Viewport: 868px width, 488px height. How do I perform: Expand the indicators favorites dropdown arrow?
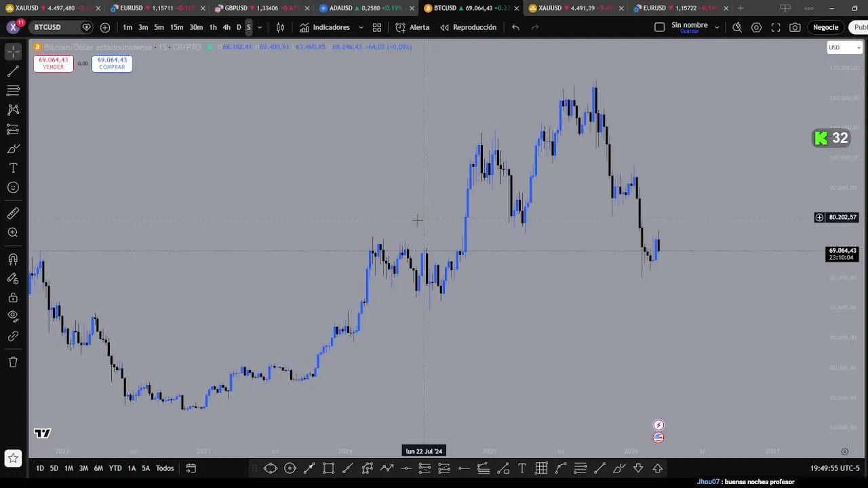(361, 27)
